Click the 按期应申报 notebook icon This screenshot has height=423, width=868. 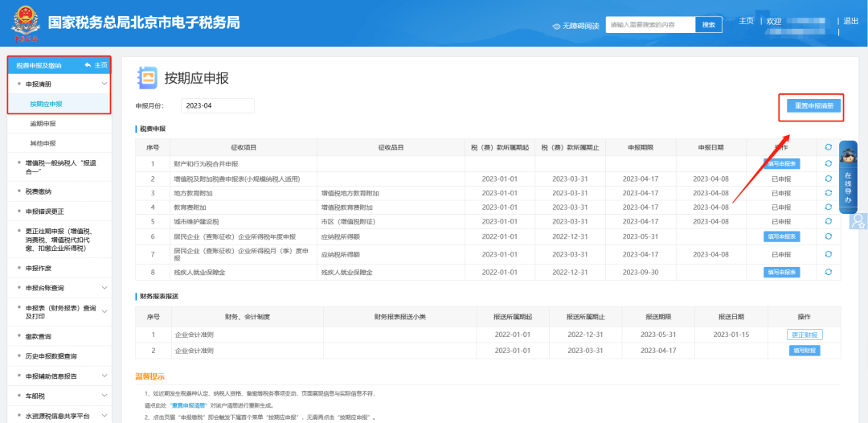pos(147,78)
